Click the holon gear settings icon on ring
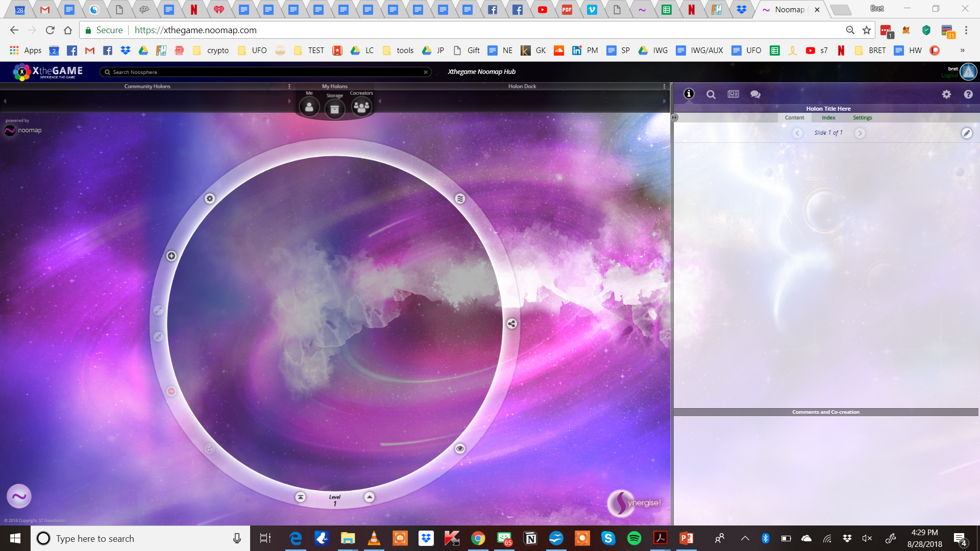The height and width of the screenshot is (551, 980). click(x=210, y=198)
